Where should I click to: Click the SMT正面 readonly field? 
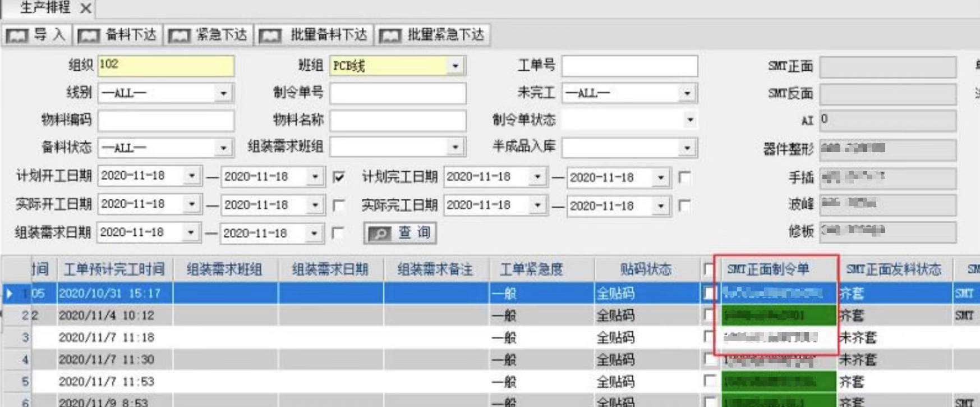click(x=887, y=67)
